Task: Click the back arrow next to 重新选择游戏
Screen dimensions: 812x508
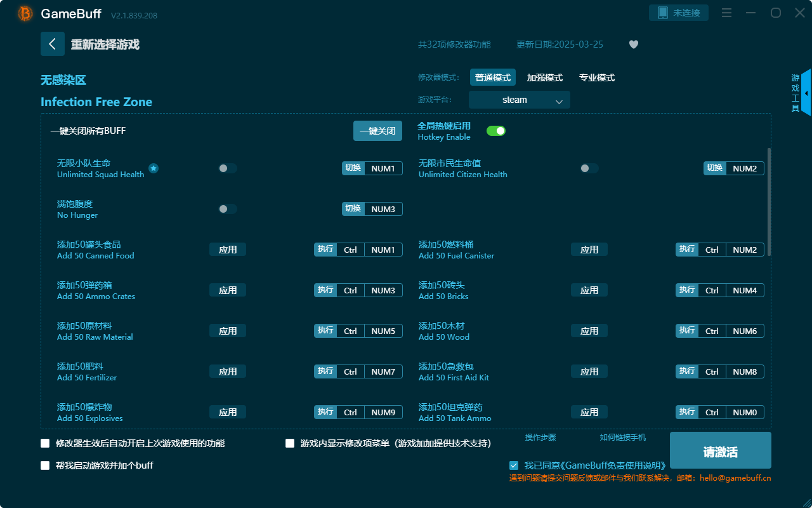Action: point(53,43)
